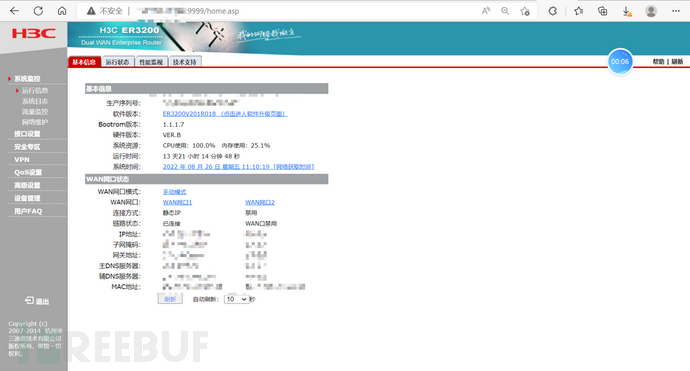Open browser settings ellipsis menu
The height and width of the screenshot is (371, 690).
676,11
